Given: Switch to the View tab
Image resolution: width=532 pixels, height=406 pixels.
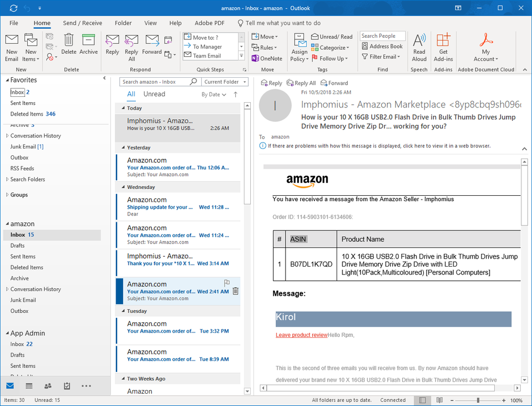Looking at the screenshot, I should (150, 23).
